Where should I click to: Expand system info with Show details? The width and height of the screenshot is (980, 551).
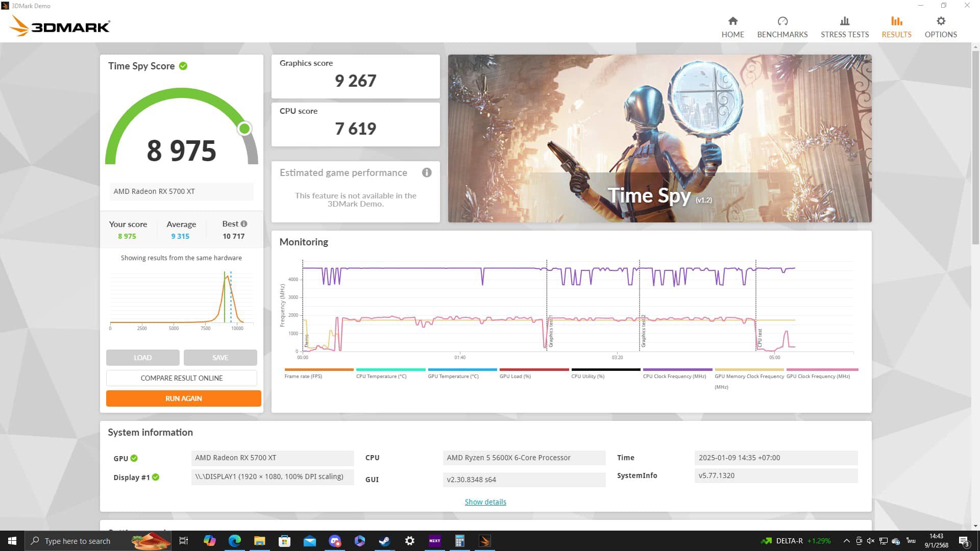(x=485, y=502)
